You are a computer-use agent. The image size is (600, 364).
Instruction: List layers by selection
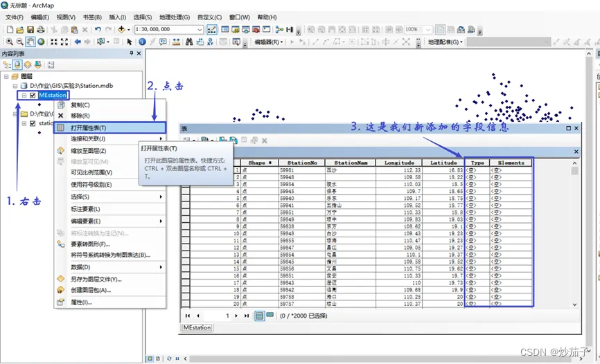coord(37,64)
